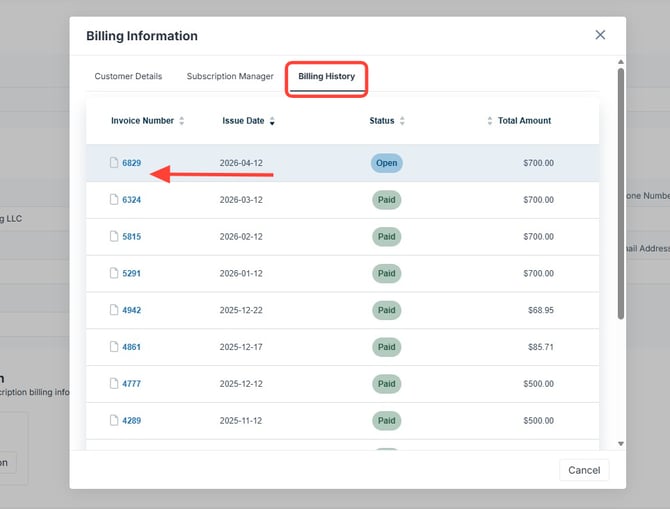Image resolution: width=670 pixels, height=509 pixels.
Task: Open invoice 6829 link
Action: tap(132, 163)
